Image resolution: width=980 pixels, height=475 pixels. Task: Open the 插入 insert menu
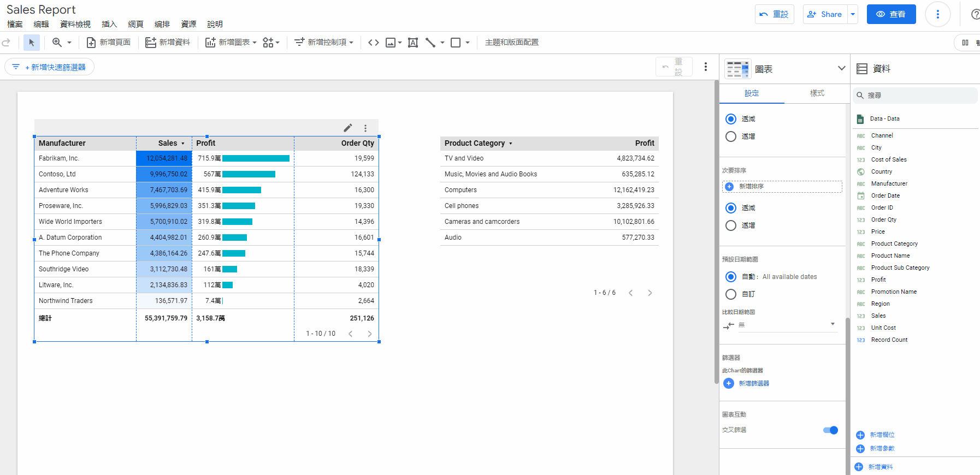[x=109, y=25]
